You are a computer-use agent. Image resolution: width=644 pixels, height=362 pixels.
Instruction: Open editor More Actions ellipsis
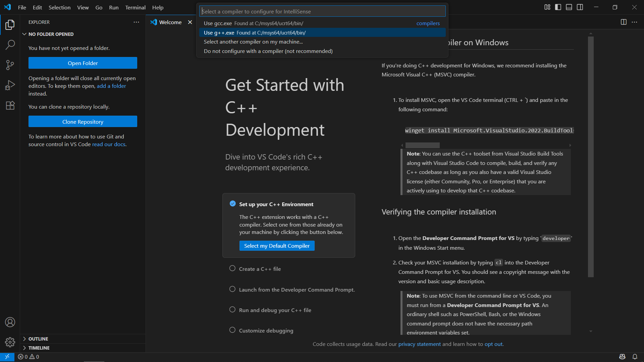click(634, 22)
